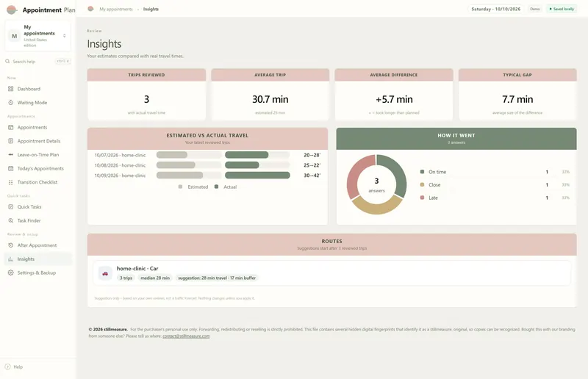
Task: Click the Appointments calendar icon
Action: (10, 127)
